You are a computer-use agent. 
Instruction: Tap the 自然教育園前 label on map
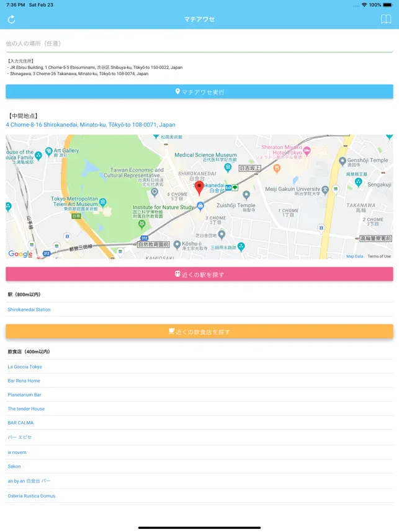click(153, 244)
